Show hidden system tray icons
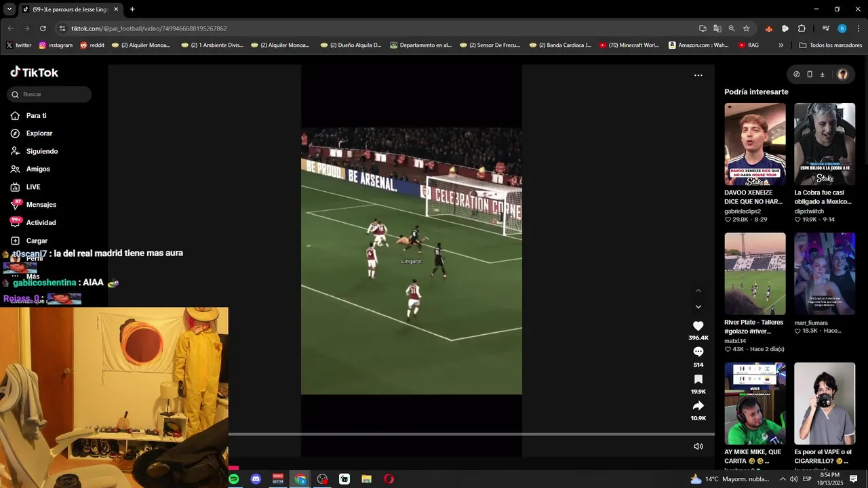868x488 pixels. 783,479
